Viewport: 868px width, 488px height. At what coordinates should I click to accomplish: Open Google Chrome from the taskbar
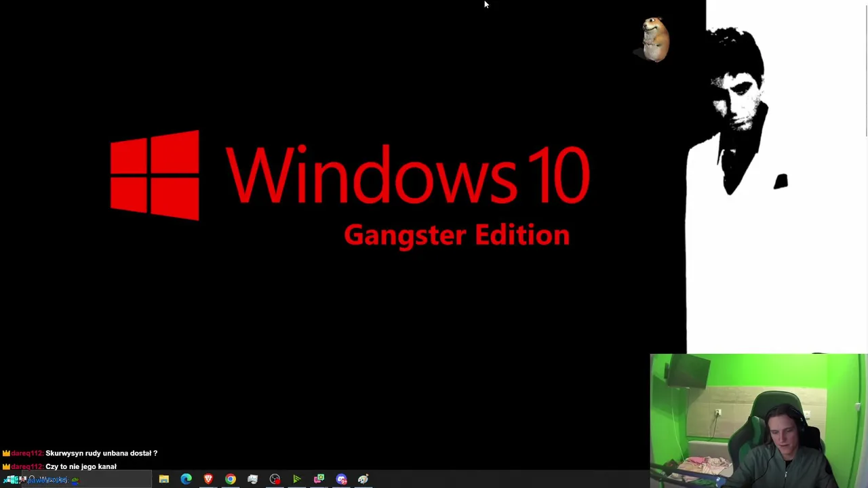231,479
